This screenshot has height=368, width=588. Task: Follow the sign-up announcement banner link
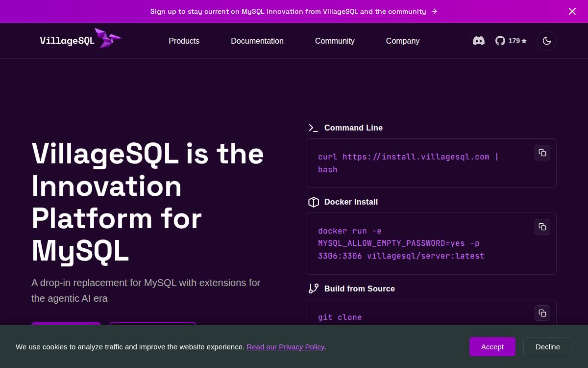point(294,11)
